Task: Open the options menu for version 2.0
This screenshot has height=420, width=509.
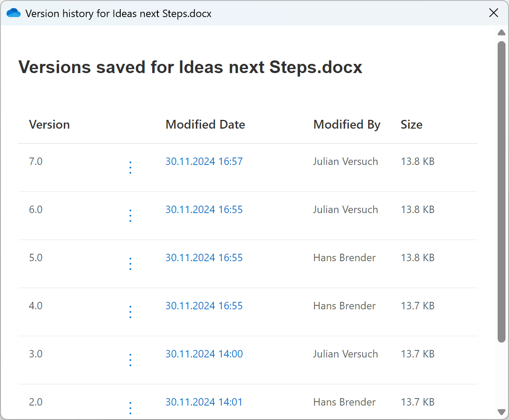Action: [130, 408]
